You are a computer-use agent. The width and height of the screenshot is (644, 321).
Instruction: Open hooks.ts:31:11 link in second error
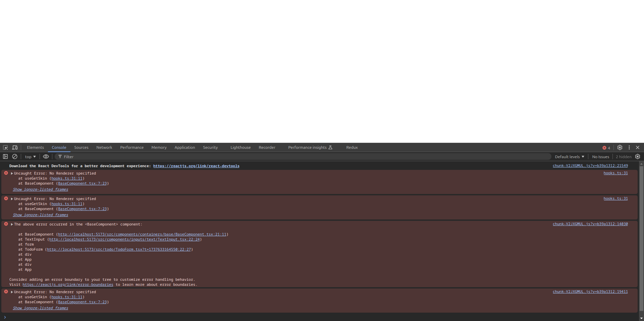pos(67,204)
